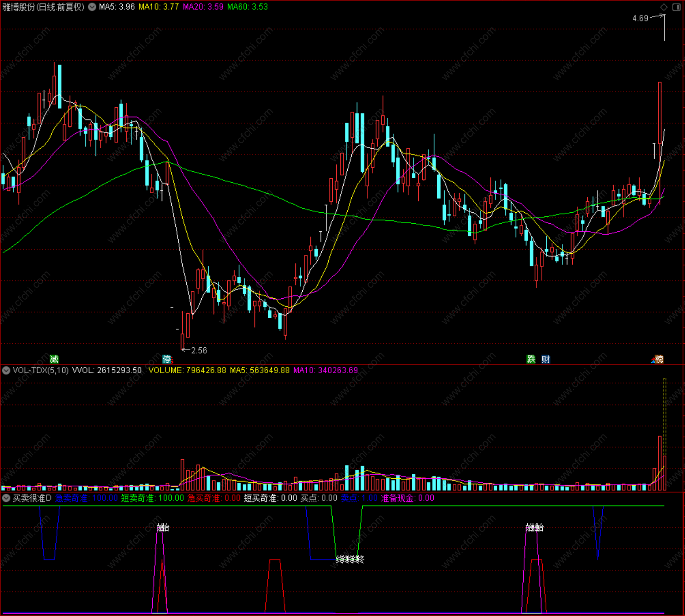Image resolution: width=685 pixels, height=616 pixels.
Task: Click the VOLUME: 796426.88 value
Action: [x=187, y=371]
